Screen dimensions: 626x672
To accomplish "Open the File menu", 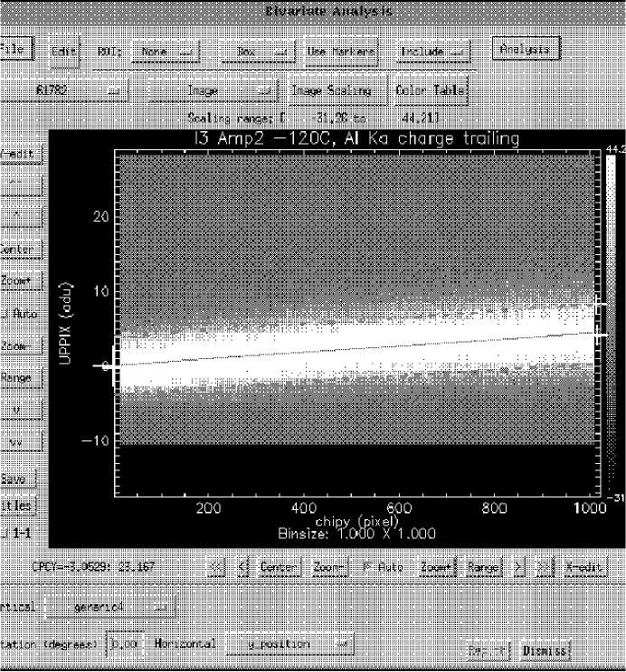I will click(x=16, y=51).
